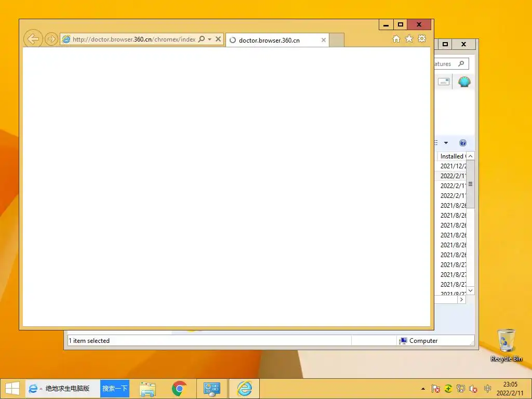This screenshot has height=399, width=532.
Task: Click the vertical scrollbar thumb
Action: pyautogui.click(x=470, y=184)
